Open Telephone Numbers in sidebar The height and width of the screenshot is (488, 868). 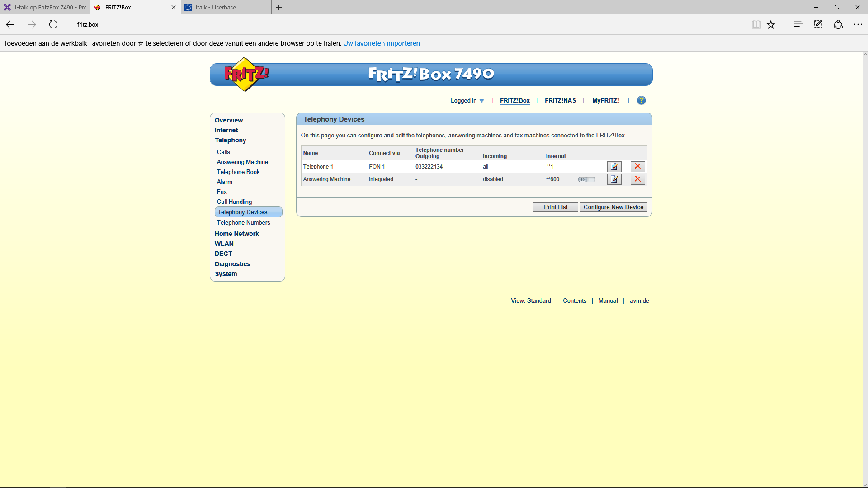pos(243,222)
